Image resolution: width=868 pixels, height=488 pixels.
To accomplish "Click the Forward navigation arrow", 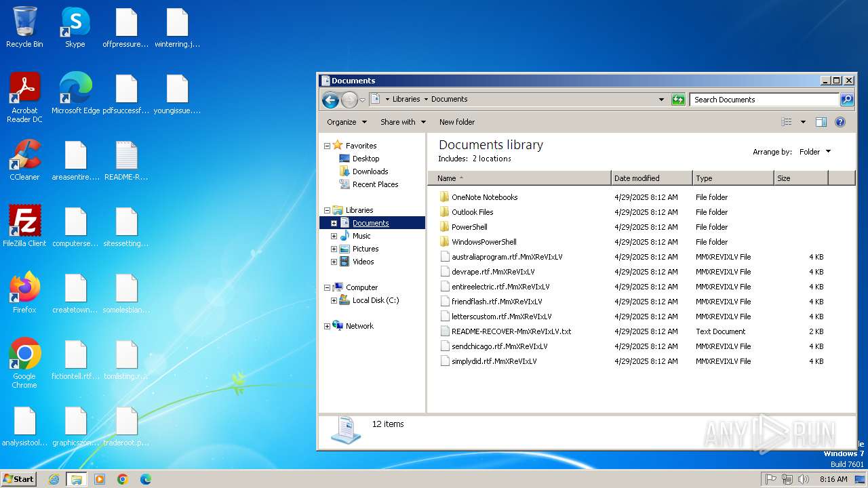I will click(x=349, y=100).
